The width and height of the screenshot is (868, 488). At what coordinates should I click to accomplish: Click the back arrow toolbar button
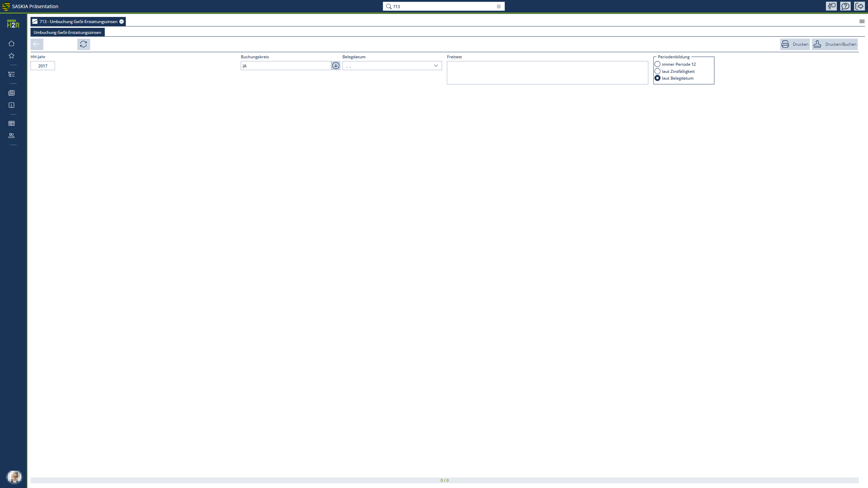[x=37, y=44]
